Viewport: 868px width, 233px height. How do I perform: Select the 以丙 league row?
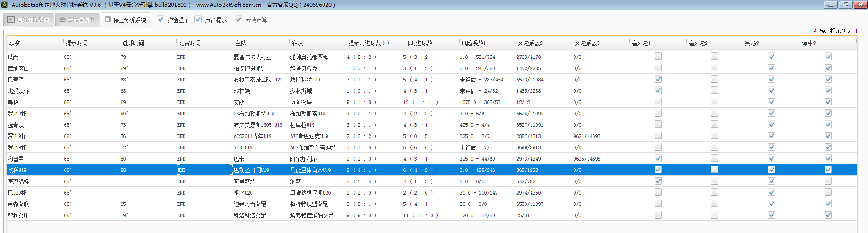coord(13,57)
